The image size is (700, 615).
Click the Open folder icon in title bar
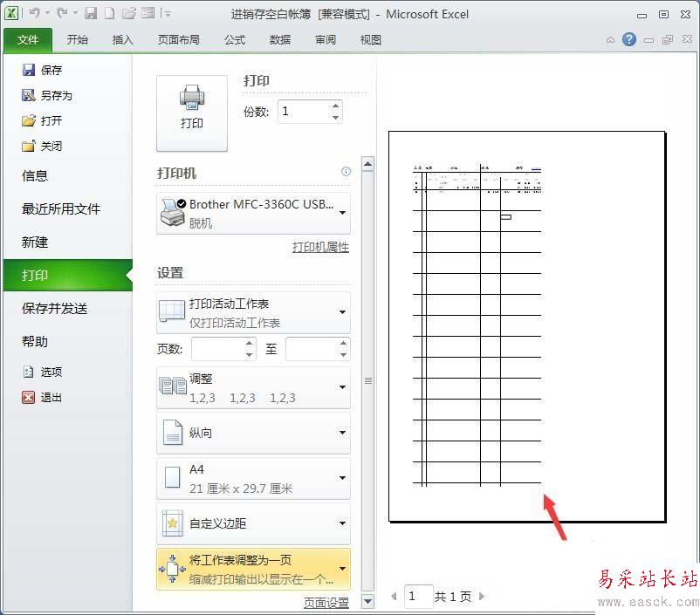pyautogui.click(x=129, y=13)
